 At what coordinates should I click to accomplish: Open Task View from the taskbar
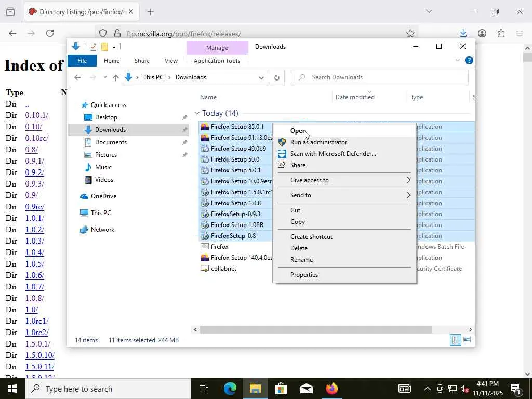pos(204,389)
